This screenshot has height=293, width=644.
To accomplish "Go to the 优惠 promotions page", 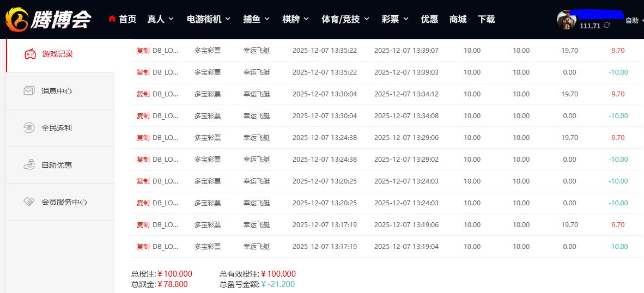I will click(x=429, y=19).
